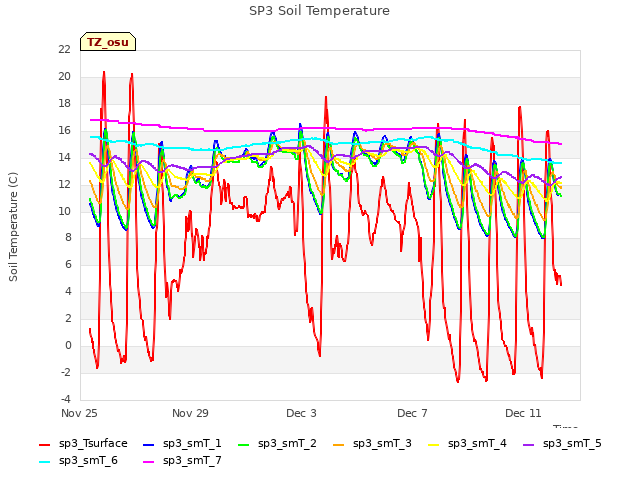Click the 0 y-axis tick label
This screenshot has width=640, height=480.
(x=68, y=345)
